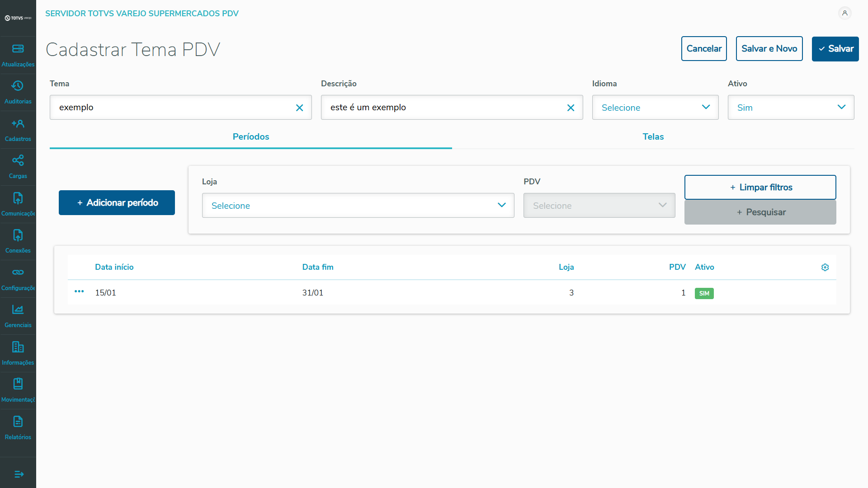Screen dimensions: 868x488
Task: Open row actions three-dots menu for 15/01
Action: click(79, 291)
